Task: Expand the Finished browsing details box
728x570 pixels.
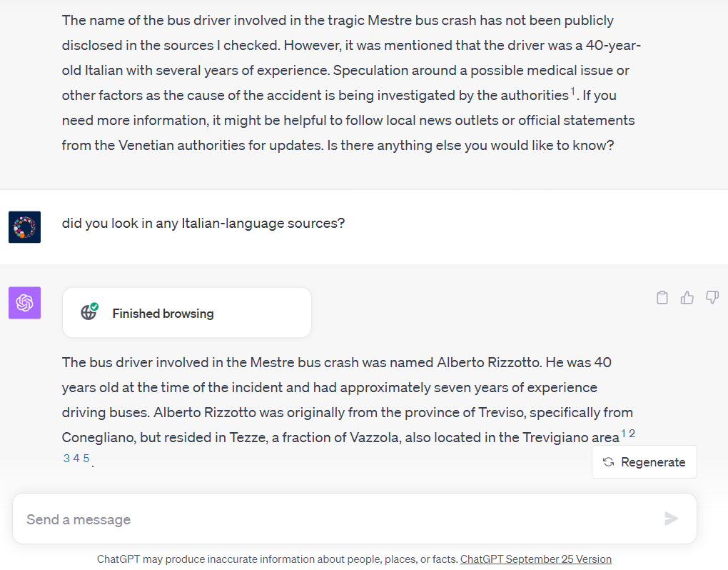Action: 187,313
